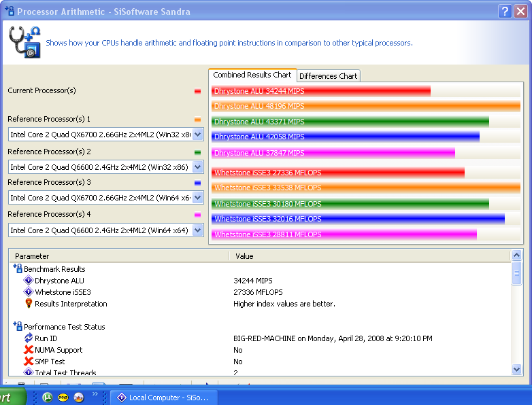This screenshot has height=405, width=532.
Task: Expand the quick launch overflow chevron
Action: (x=95, y=394)
